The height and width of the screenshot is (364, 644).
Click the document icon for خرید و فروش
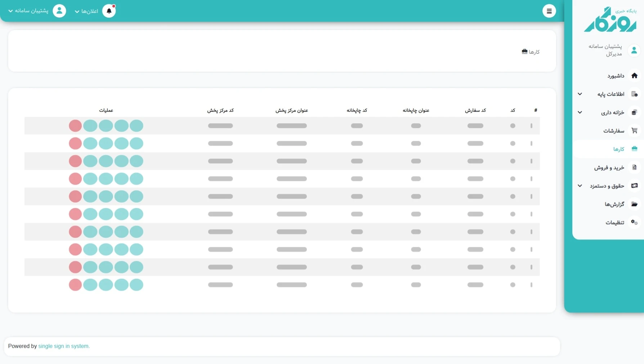point(634,168)
